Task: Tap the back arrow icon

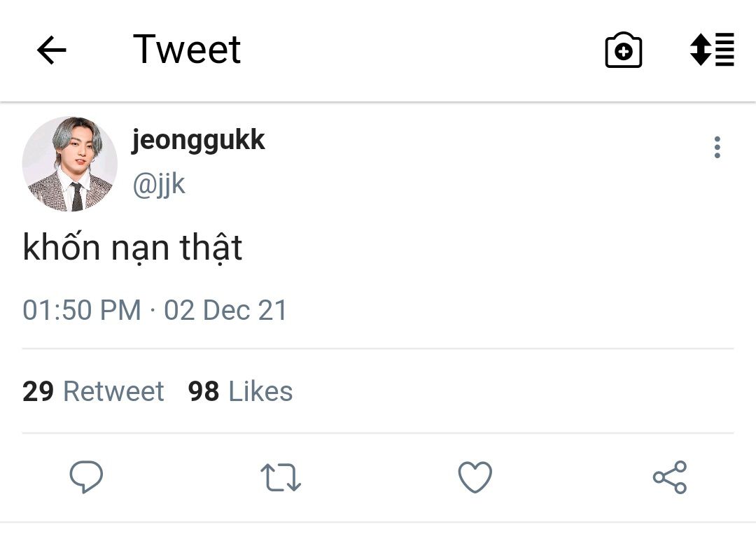Action: (51, 50)
